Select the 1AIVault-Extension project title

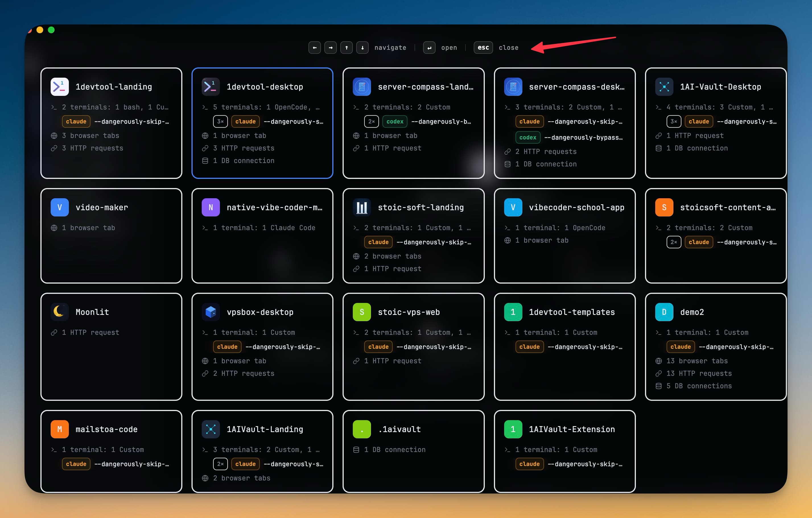572,429
